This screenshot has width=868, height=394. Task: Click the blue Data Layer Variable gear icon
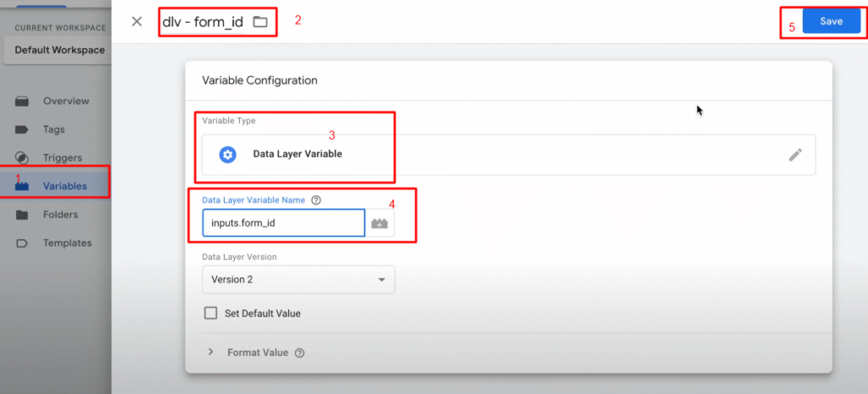pos(227,155)
